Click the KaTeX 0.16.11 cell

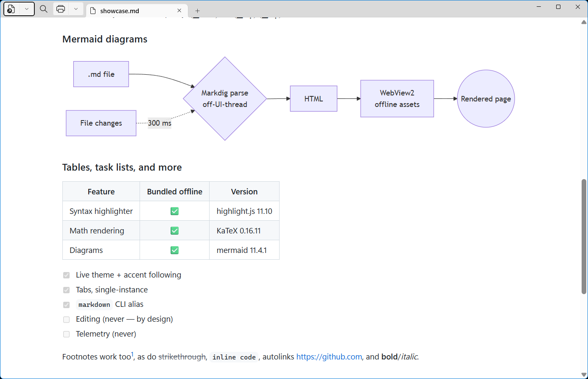(244, 230)
